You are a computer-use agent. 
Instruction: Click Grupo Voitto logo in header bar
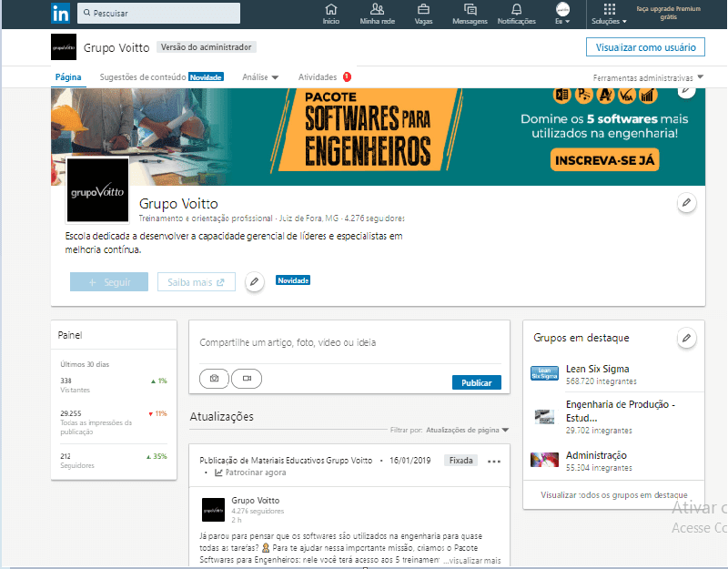point(64,47)
